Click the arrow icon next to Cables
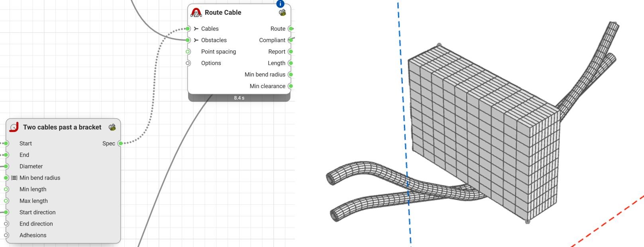644x247 pixels. (196, 29)
